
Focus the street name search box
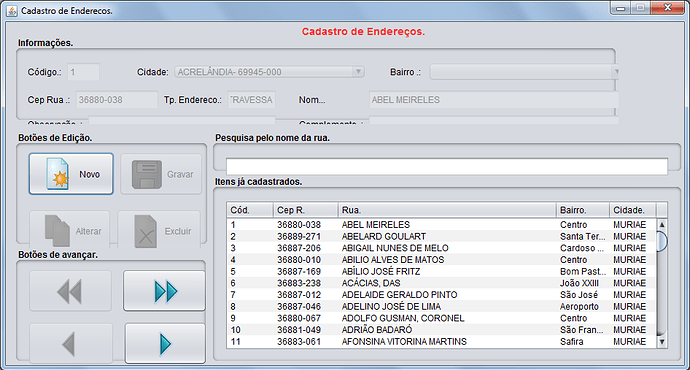tap(447, 166)
